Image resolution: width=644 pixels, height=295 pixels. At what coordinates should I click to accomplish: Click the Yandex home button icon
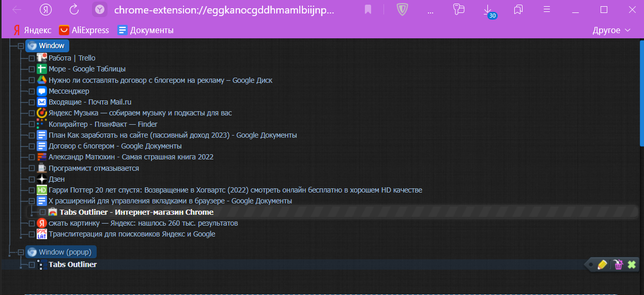[46, 9]
